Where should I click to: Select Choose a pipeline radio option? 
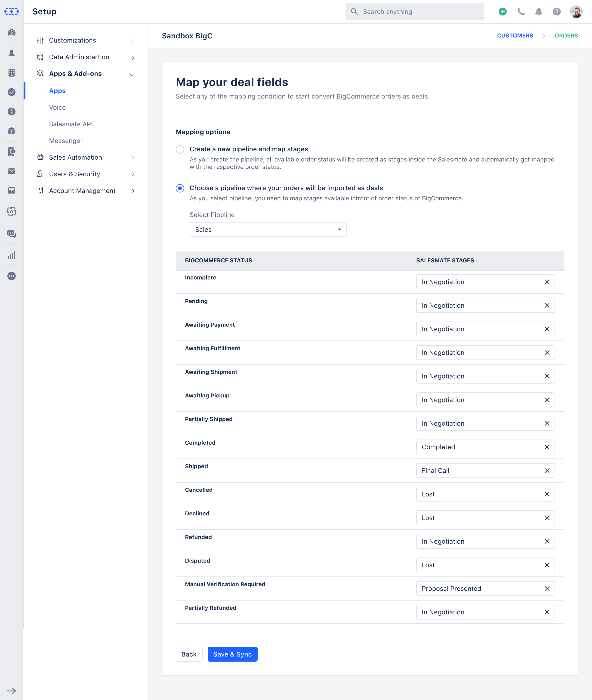coord(180,188)
